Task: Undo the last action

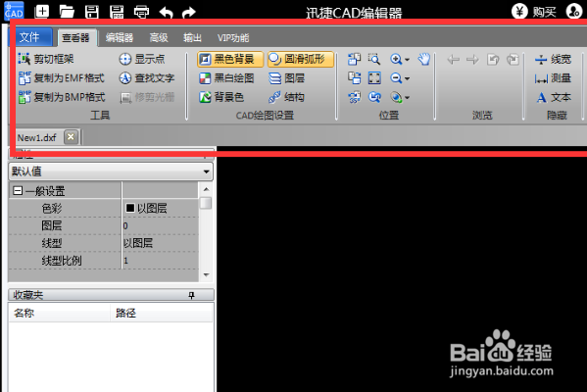Action: pyautogui.click(x=166, y=13)
